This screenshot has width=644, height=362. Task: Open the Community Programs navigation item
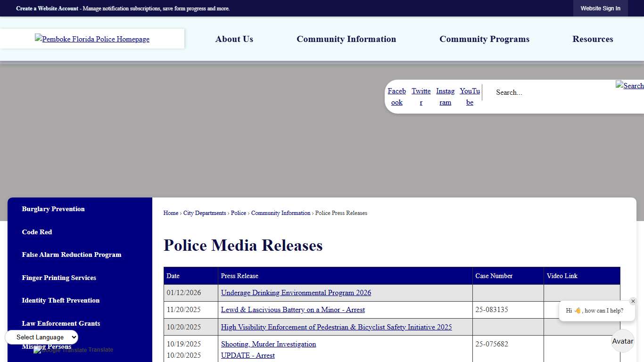pyautogui.click(x=484, y=39)
